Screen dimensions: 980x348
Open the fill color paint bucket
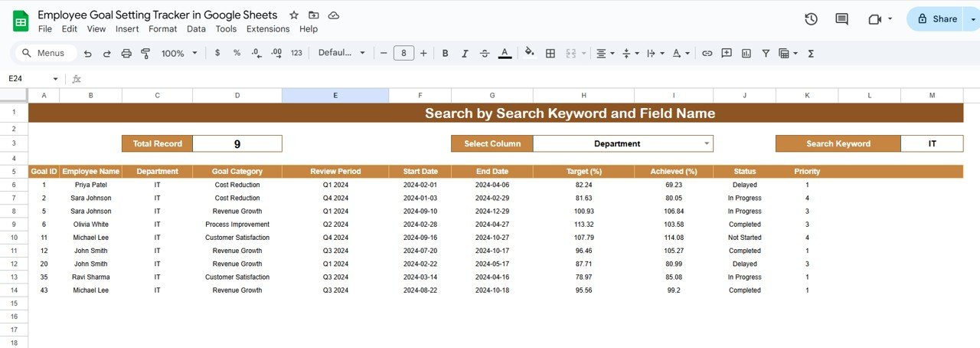(x=528, y=54)
